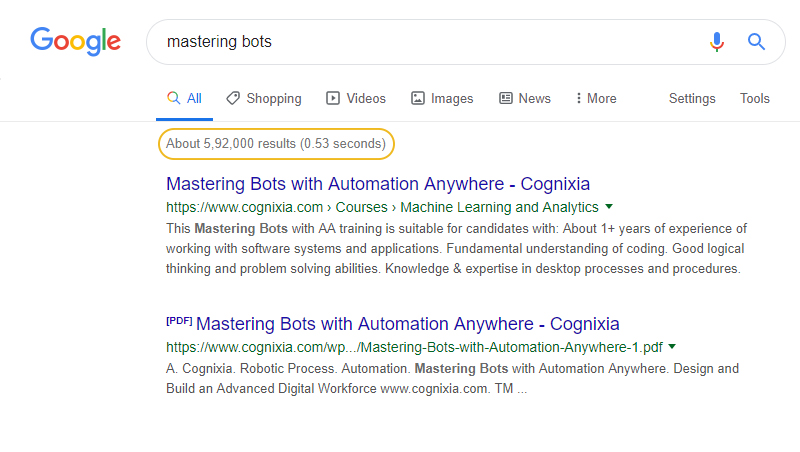Open the Settings menu

(x=692, y=98)
